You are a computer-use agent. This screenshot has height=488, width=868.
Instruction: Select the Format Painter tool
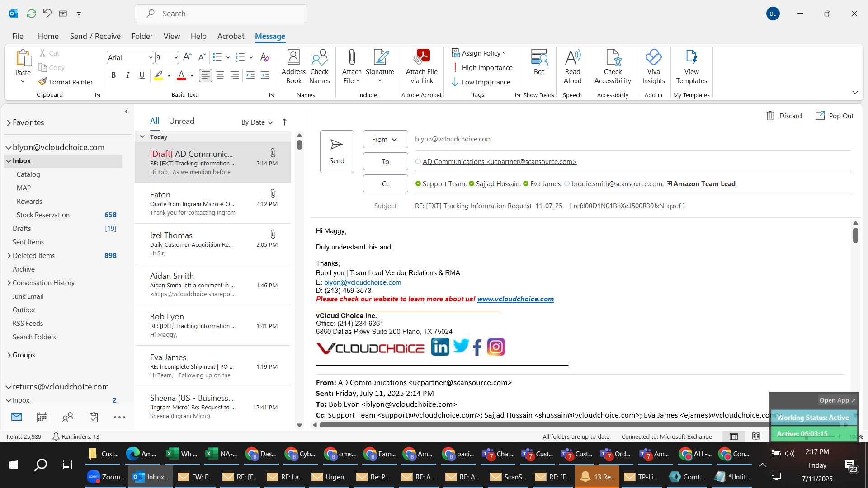pyautogui.click(x=66, y=82)
